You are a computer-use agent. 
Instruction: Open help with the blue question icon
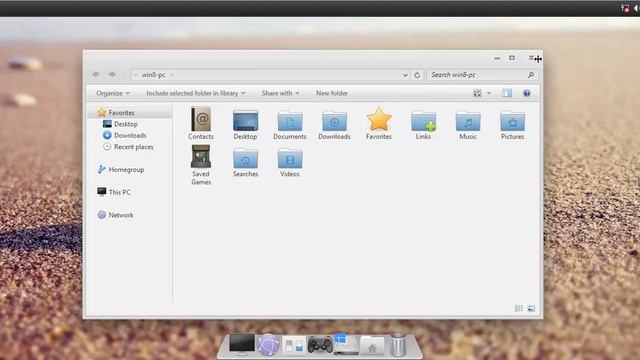pos(527,93)
